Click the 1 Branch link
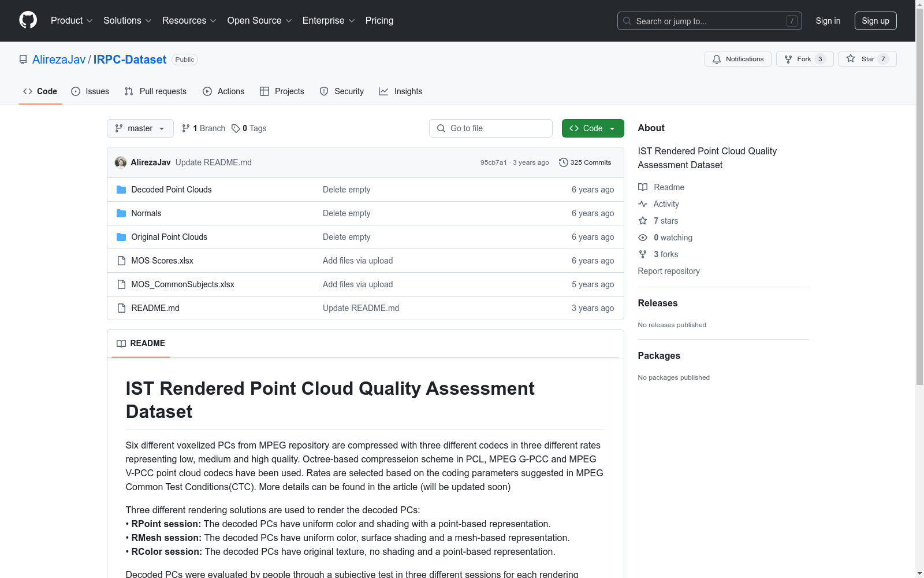 (203, 128)
